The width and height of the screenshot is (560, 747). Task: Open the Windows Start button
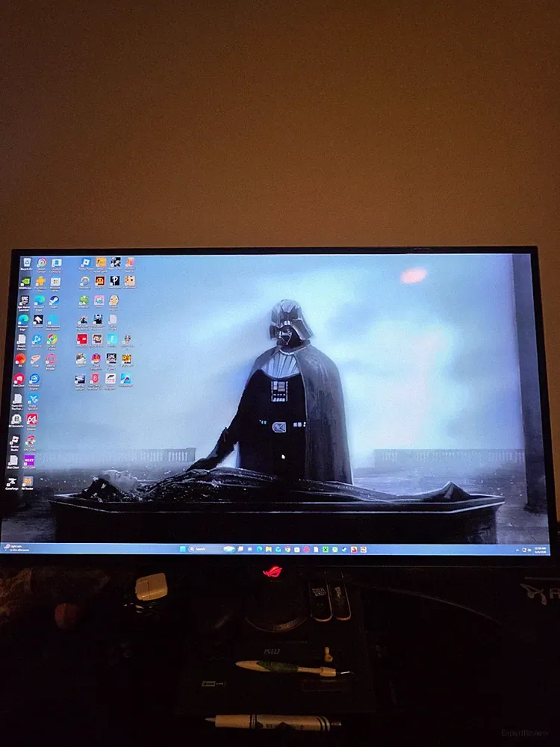point(183,549)
